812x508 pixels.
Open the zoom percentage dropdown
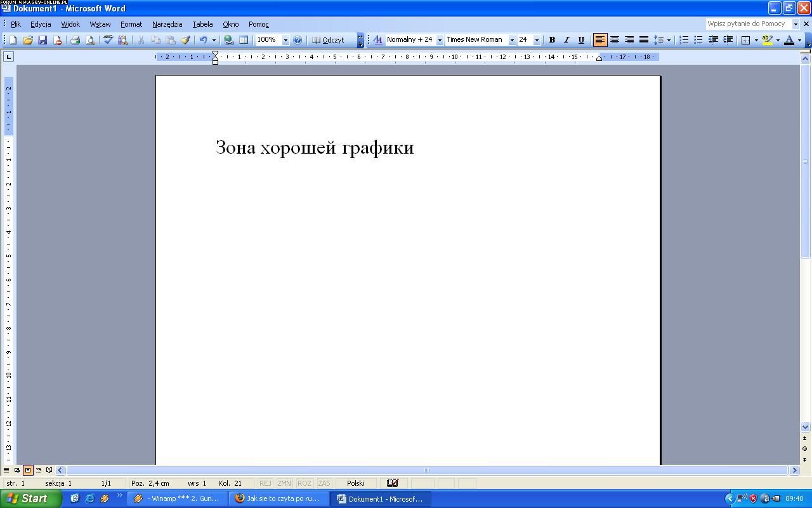(x=285, y=40)
